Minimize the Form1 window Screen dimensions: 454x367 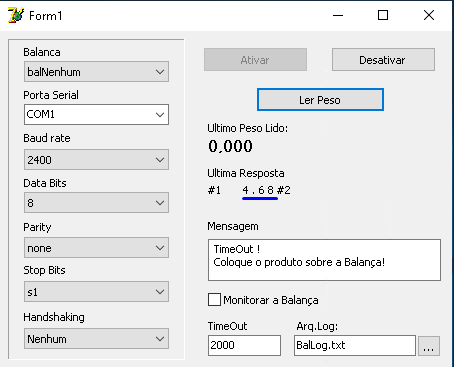(338, 15)
